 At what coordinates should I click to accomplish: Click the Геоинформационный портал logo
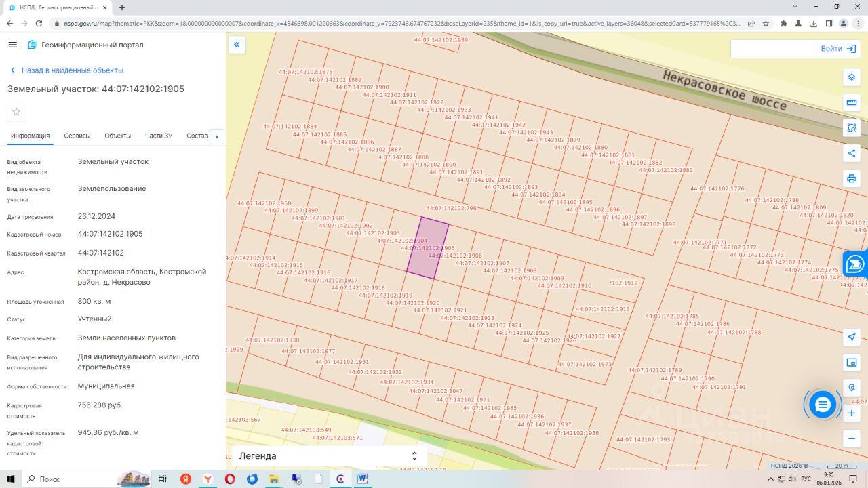point(85,45)
